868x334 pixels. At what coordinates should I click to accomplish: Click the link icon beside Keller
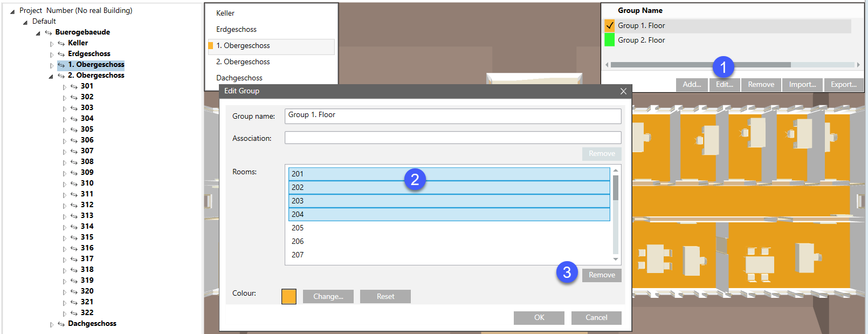[x=61, y=43]
